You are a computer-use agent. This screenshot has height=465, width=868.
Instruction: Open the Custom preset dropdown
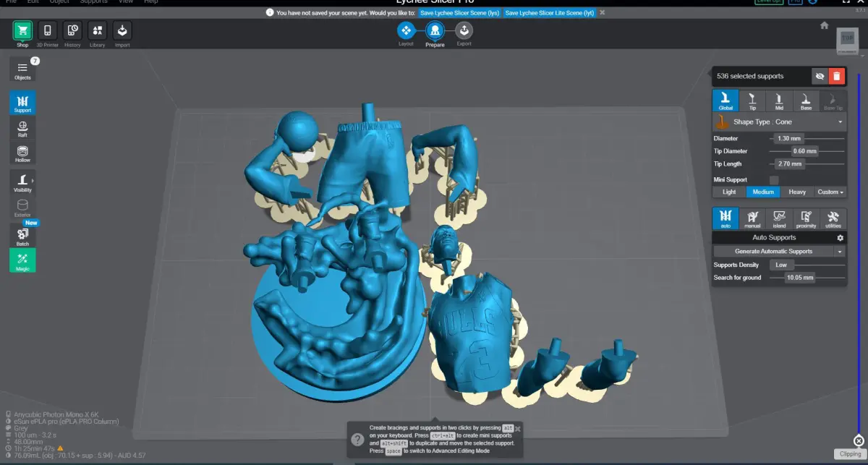pos(830,192)
